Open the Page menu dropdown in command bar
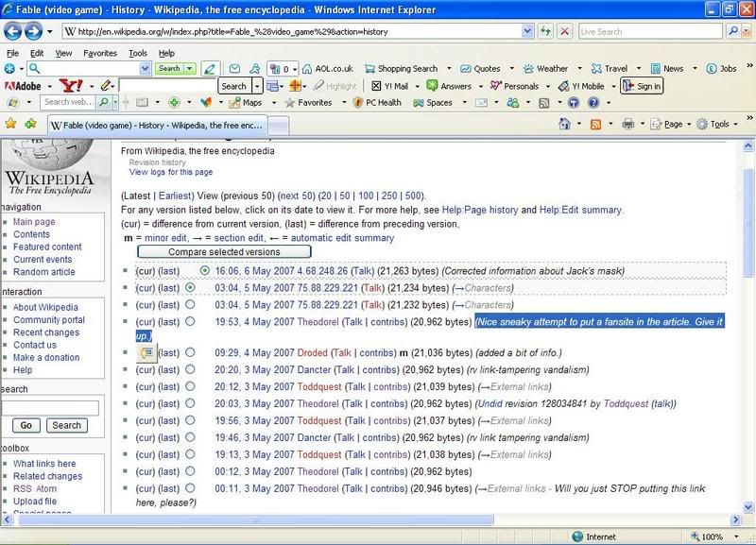This screenshot has width=756, height=545. click(671, 125)
